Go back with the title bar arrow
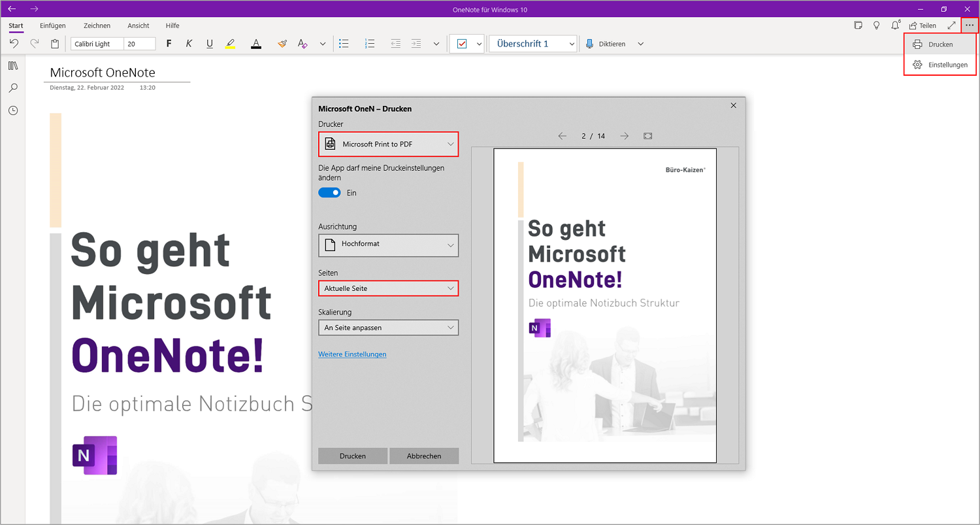The width and height of the screenshot is (980, 525). [x=12, y=9]
